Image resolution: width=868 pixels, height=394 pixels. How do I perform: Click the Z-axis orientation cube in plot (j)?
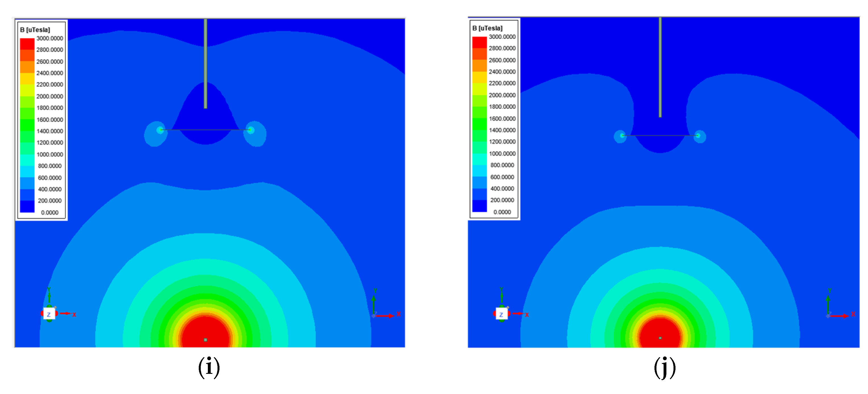coord(501,314)
